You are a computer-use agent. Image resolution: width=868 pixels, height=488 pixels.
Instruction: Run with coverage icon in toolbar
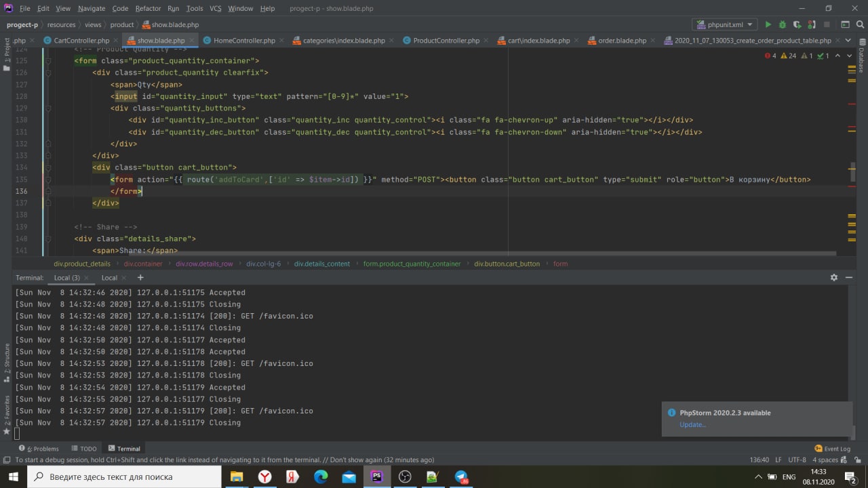[796, 24]
